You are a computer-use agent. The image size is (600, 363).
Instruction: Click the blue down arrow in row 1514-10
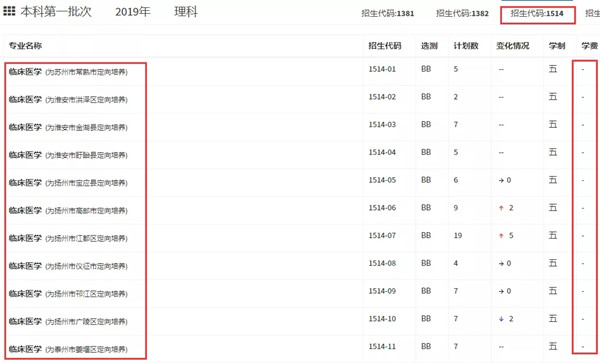(x=501, y=319)
